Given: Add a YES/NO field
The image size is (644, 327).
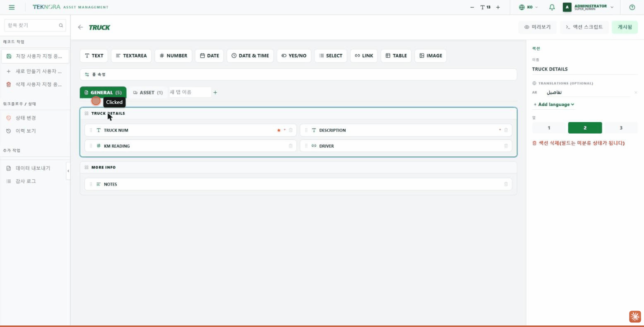Looking at the screenshot, I should point(294,55).
